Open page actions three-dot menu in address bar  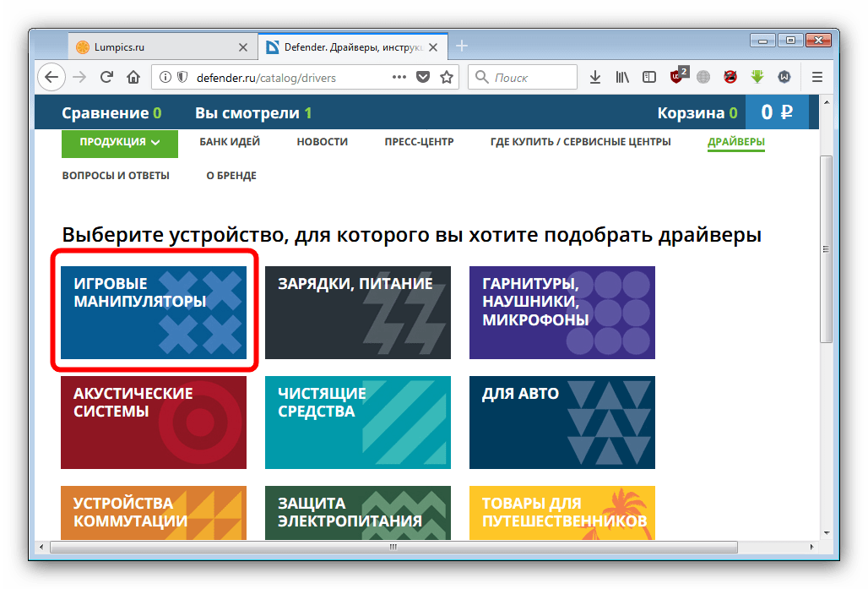pos(399,77)
